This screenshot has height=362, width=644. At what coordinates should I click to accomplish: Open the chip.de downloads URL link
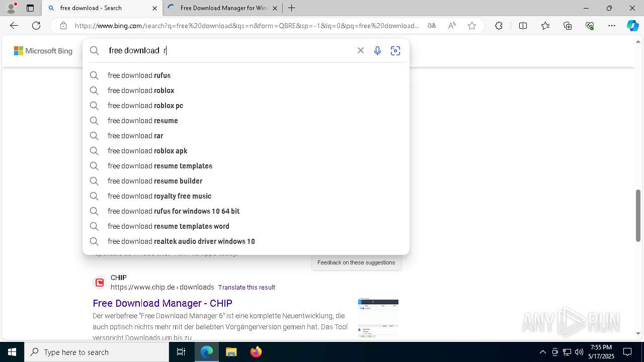[163, 287]
